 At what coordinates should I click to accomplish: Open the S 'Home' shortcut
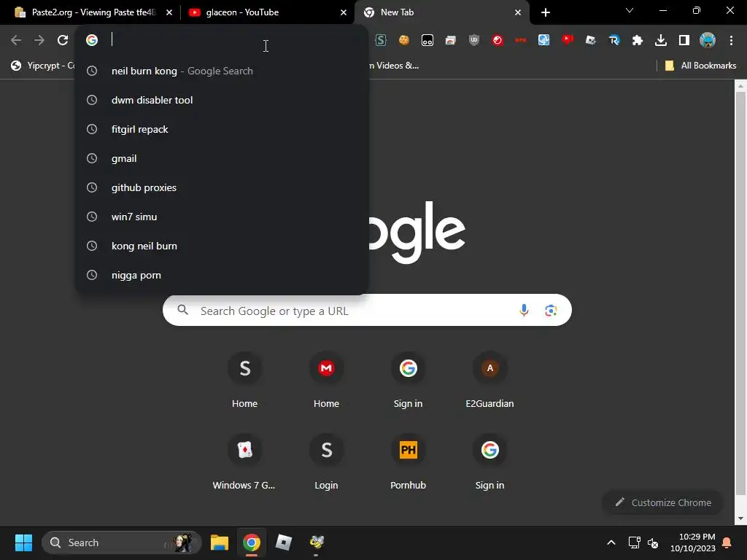244,380
